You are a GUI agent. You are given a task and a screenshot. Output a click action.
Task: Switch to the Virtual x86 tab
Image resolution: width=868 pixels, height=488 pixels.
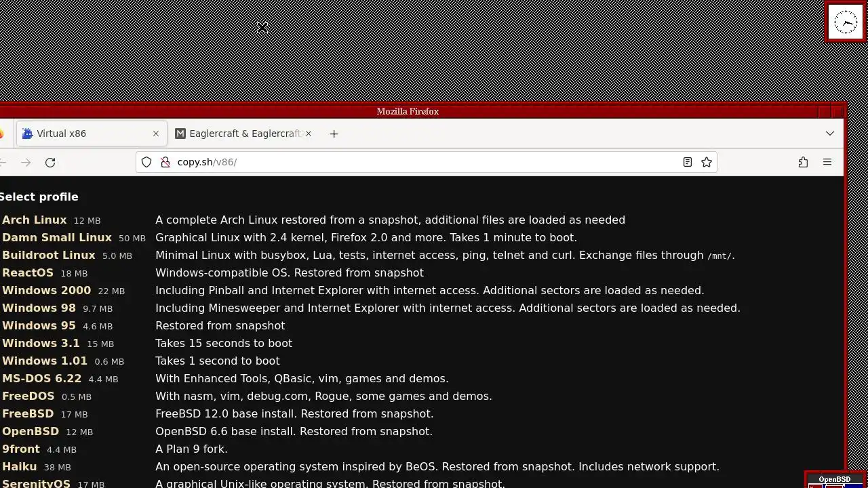[x=91, y=134]
